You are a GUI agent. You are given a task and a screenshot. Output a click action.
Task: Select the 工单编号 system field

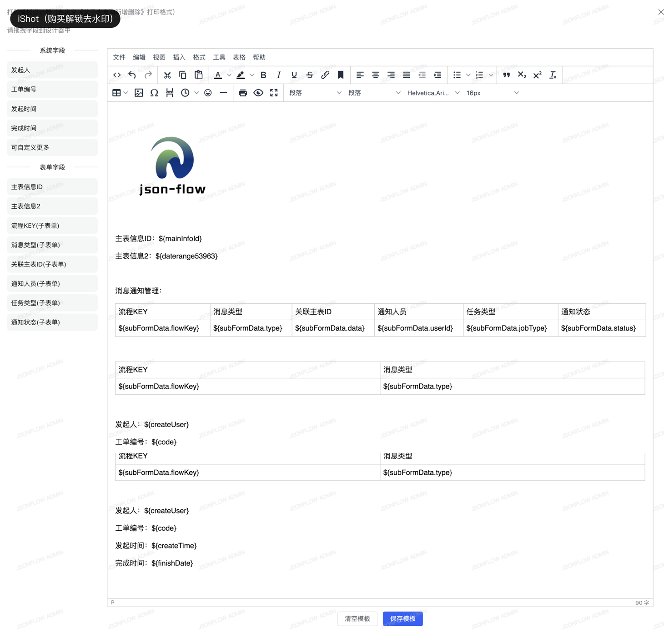point(52,90)
